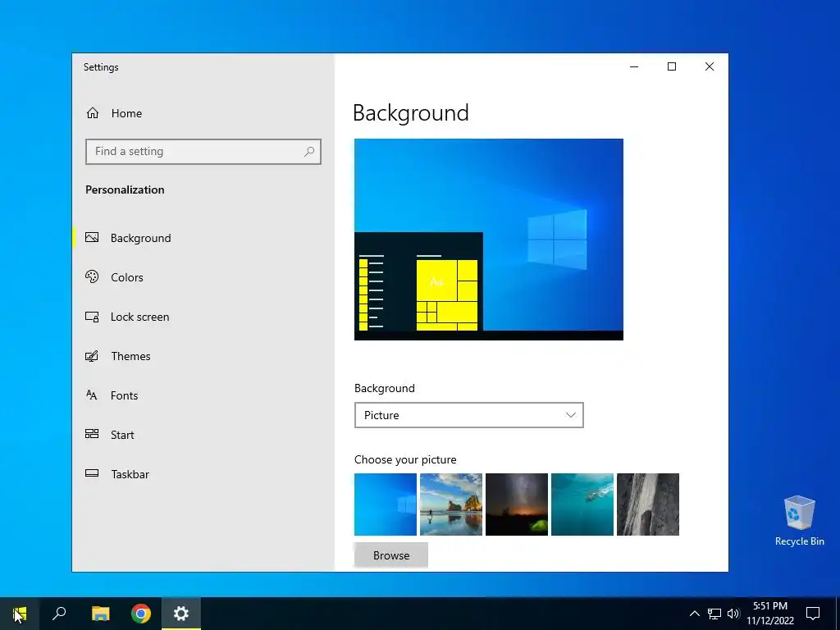The height and width of the screenshot is (630, 840).
Task: Open Taskbar personalization settings
Action: tap(130, 474)
